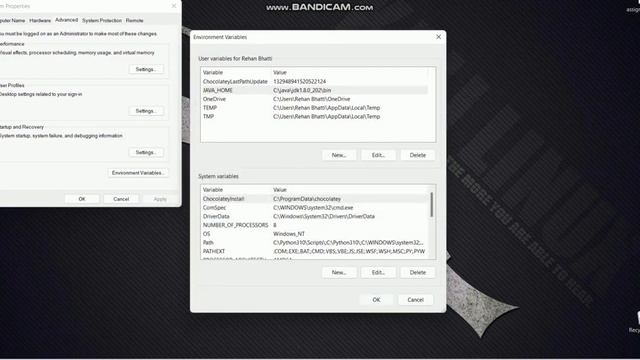This screenshot has width=640, height=360.
Task: Select the OS system variable
Action: (x=315, y=234)
